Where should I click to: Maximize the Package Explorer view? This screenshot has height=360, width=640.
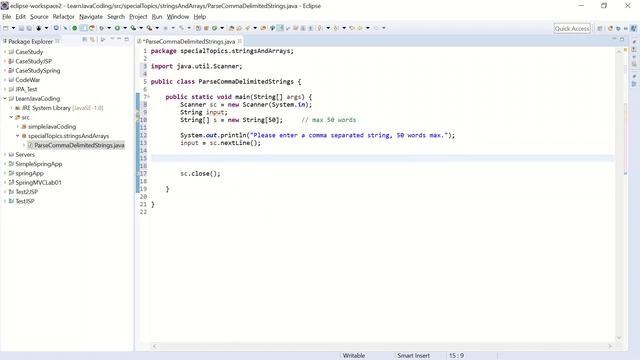[127, 39]
